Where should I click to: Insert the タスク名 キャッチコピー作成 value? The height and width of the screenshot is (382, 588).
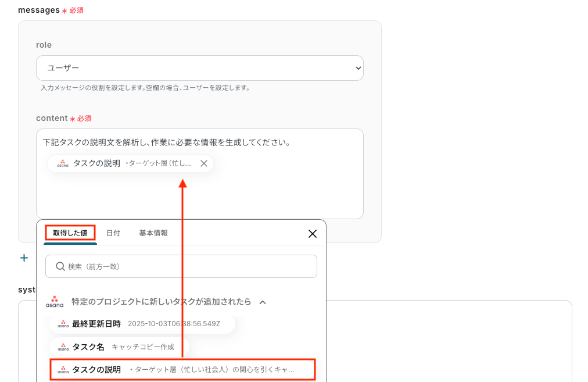pos(119,347)
